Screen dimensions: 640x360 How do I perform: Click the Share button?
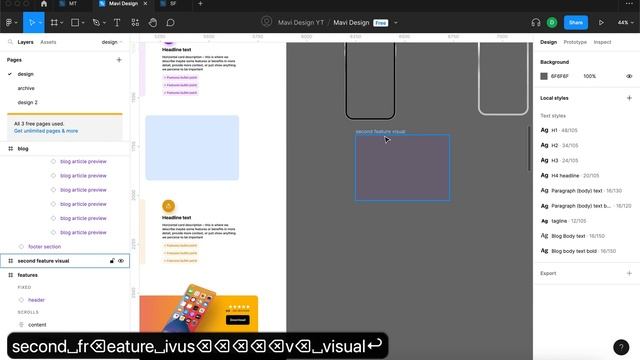(576, 23)
